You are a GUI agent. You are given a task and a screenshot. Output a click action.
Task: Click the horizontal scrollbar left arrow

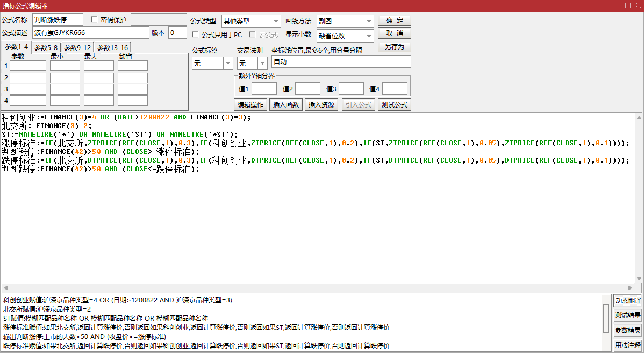coord(5,288)
